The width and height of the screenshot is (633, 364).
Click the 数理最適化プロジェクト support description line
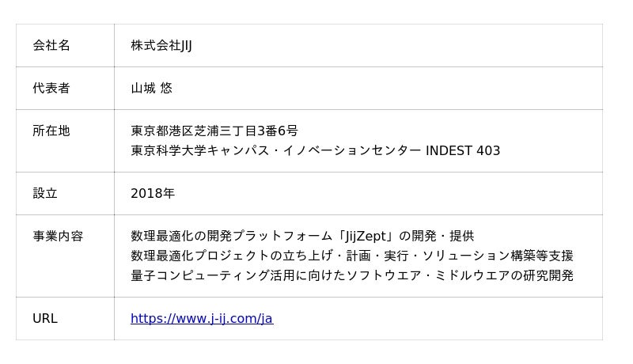[x=352, y=256]
